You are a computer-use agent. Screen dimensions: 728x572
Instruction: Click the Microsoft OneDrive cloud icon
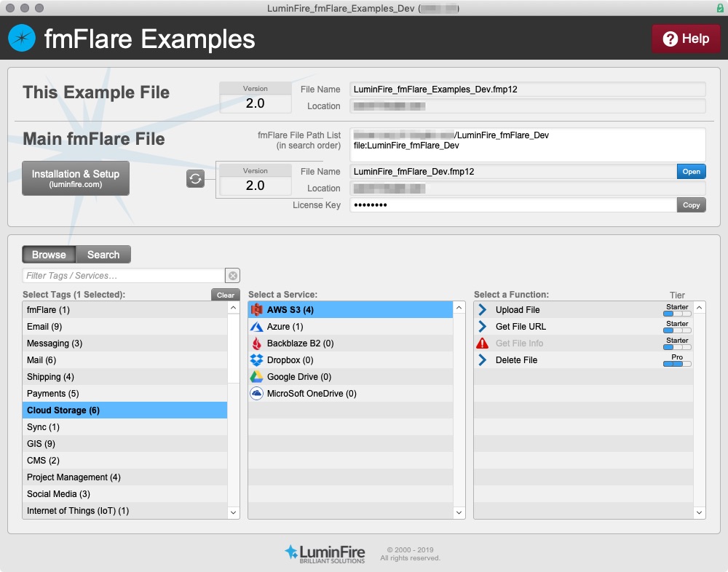257,393
